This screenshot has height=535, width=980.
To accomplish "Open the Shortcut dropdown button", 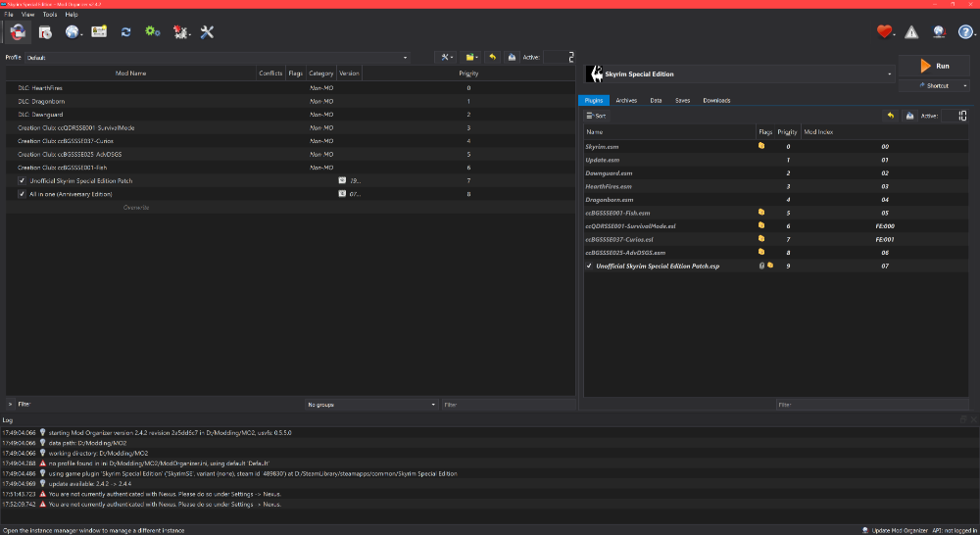I will (934, 85).
